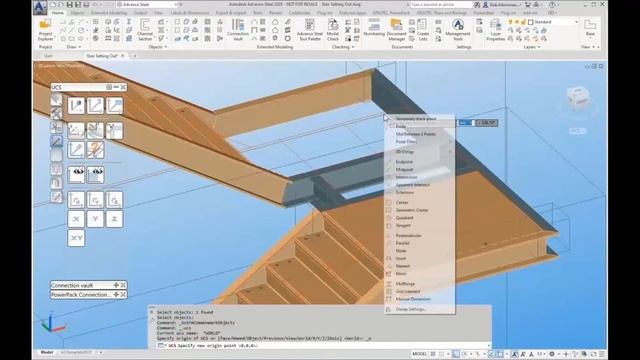Image resolution: width=640 pixels, height=360 pixels.
Task: Expand the Objects panel
Action: click(x=158, y=47)
